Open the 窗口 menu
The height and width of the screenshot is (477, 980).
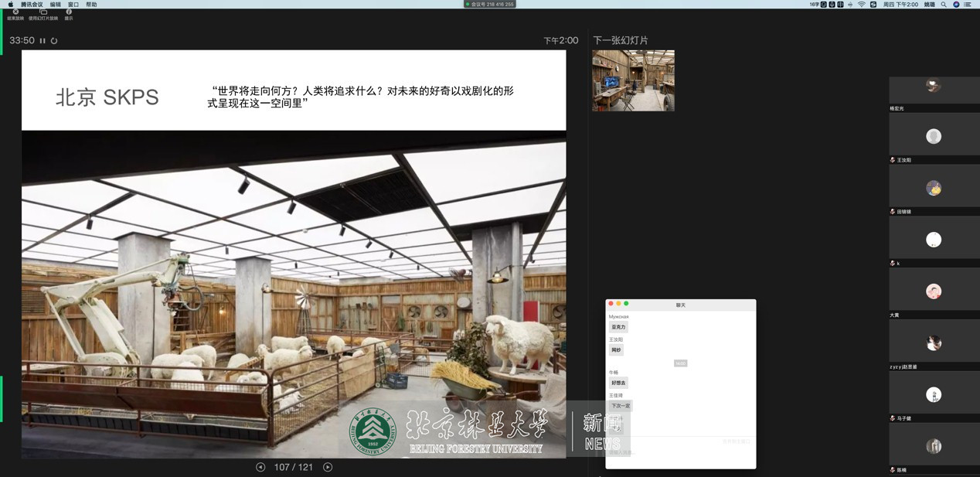click(73, 5)
